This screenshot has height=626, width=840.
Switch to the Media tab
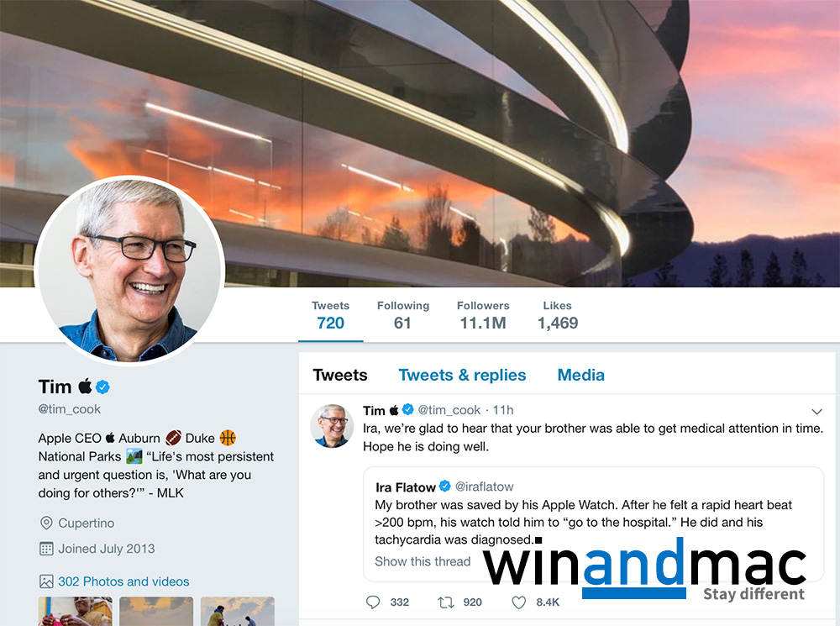[x=580, y=375]
